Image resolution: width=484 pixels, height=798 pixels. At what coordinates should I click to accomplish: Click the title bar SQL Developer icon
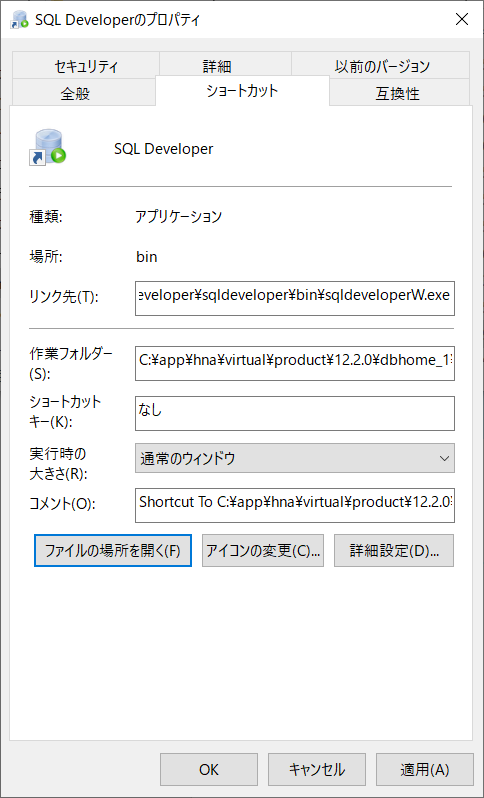click(x=18, y=20)
